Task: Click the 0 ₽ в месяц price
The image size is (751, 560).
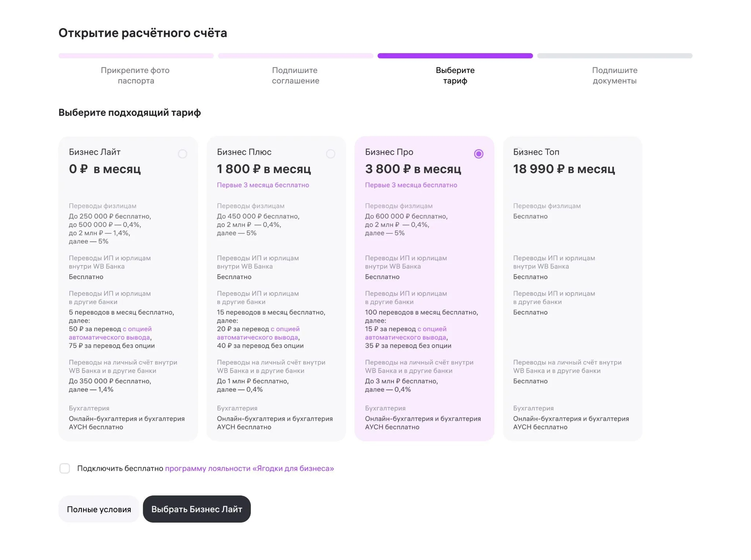Action: pyautogui.click(x=105, y=169)
